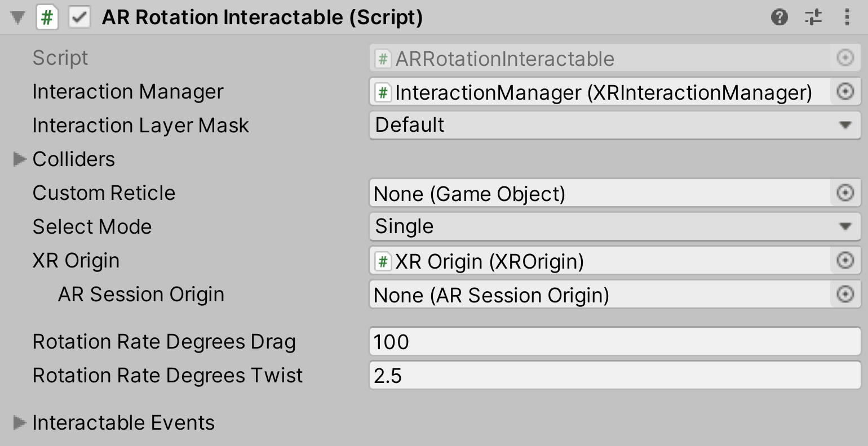Viewport: 868px width, 446px height.
Task: Select the Rotation Rate Degrees Twist value field
Action: tap(564, 375)
